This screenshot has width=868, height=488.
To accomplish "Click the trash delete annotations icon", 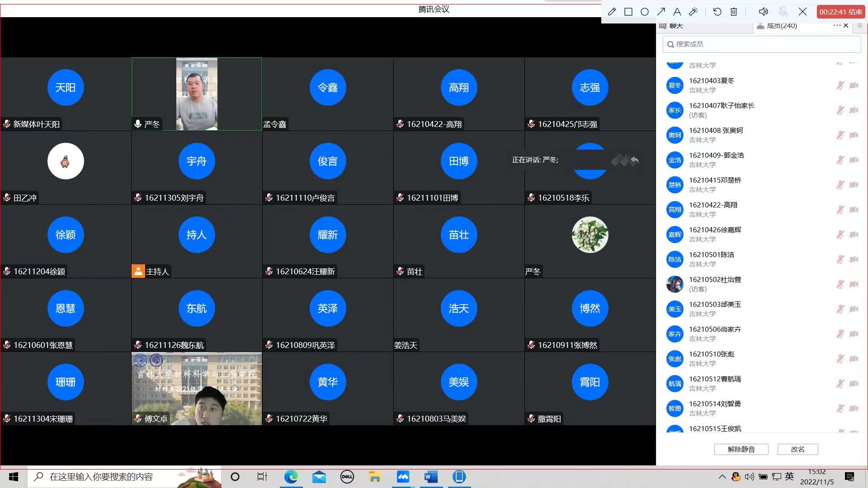I will (x=734, y=12).
